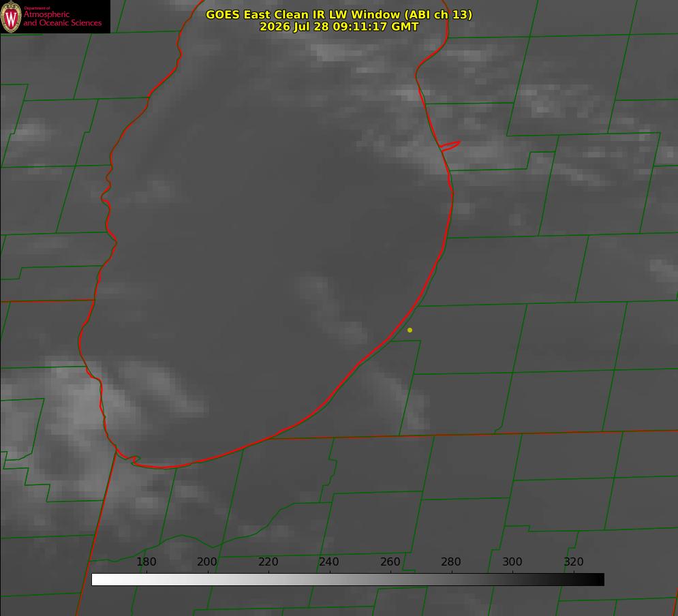Click the Atmospheric and Oceanic Sciences text
The width and height of the screenshot is (678, 616).
[x=63, y=18]
